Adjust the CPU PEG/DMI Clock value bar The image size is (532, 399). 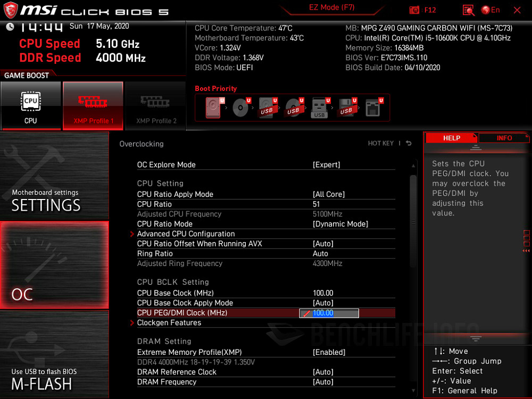pos(328,313)
